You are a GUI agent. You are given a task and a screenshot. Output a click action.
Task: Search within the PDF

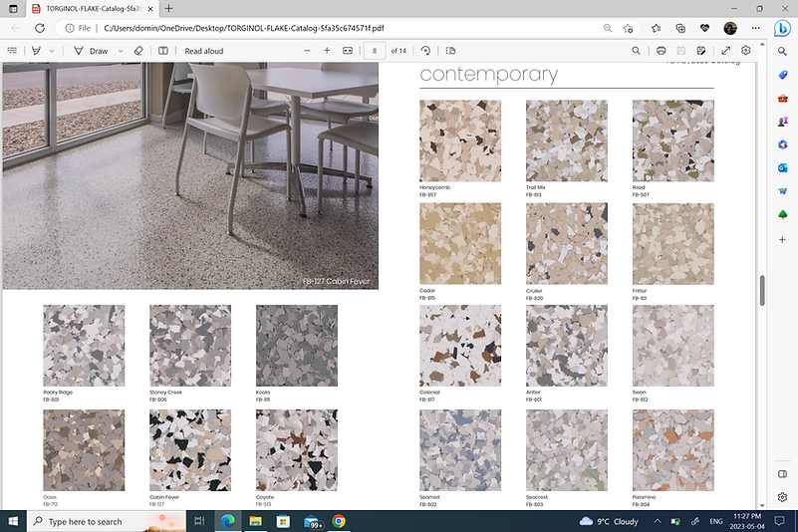(x=637, y=51)
